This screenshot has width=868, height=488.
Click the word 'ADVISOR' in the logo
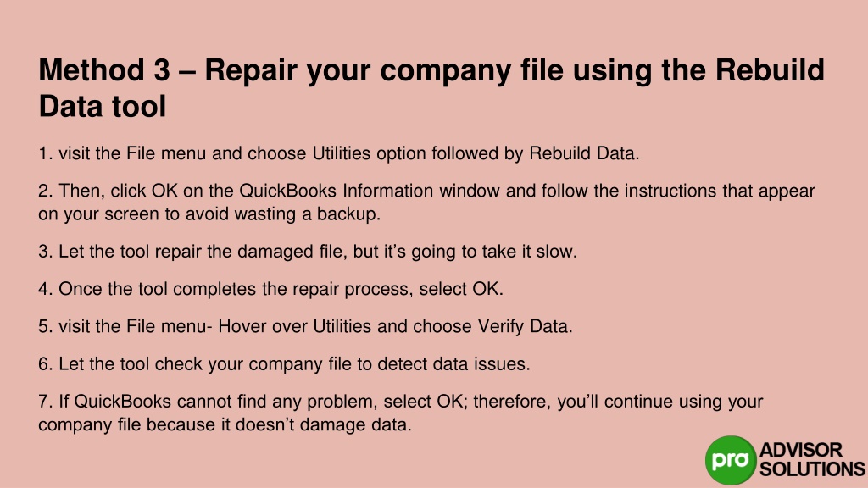click(800, 450)
